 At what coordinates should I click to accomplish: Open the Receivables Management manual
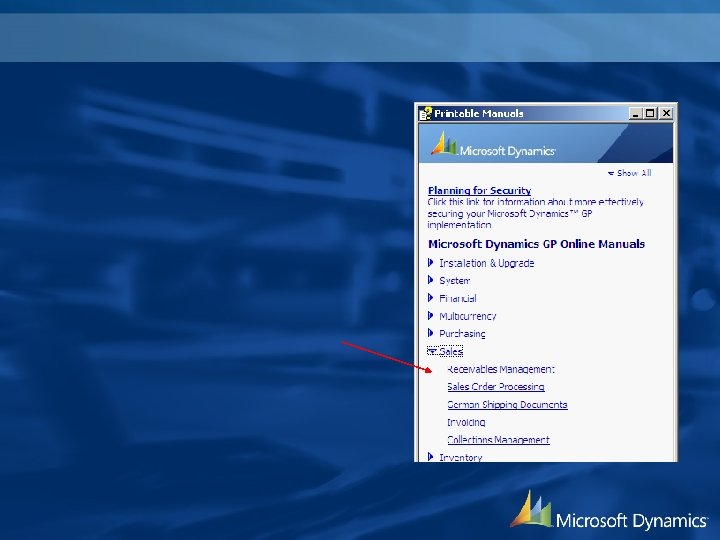coord(501,369)
